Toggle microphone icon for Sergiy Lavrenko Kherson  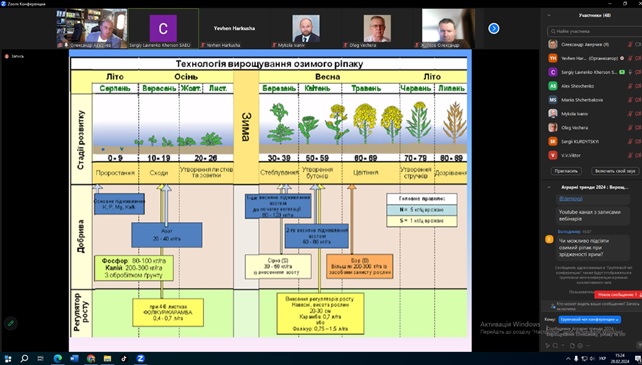pos(630,72)
